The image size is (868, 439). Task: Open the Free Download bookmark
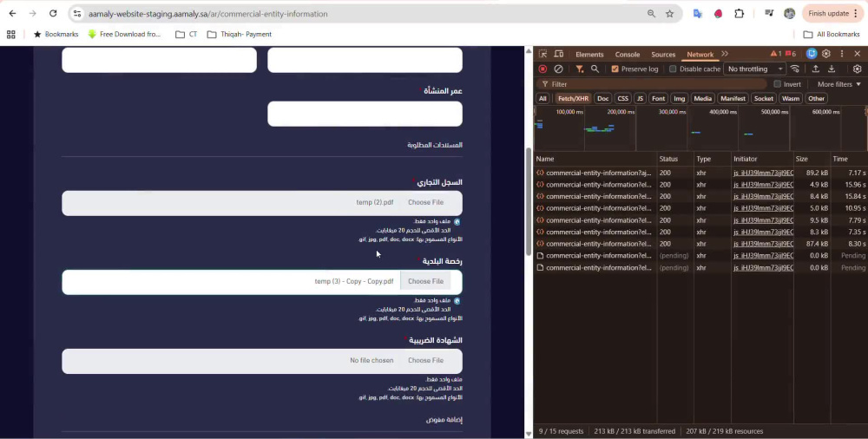(x=124, y=35)
